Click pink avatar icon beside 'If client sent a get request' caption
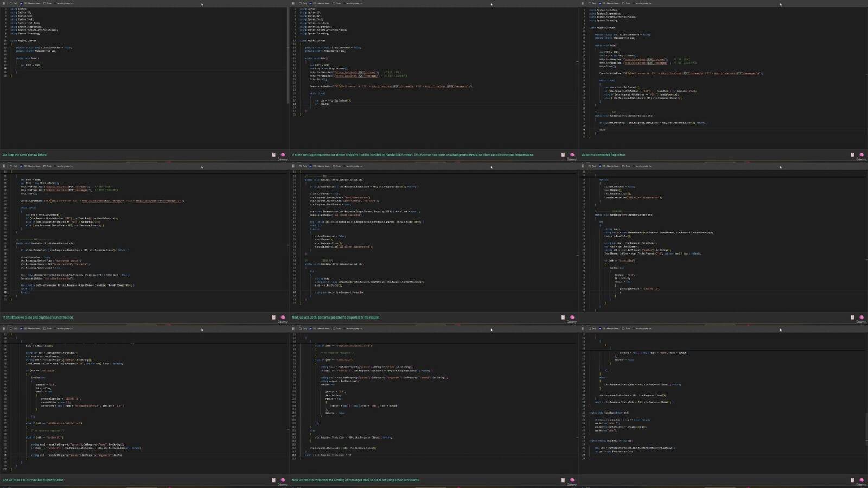The image size is (868, 488). point(572,155)
